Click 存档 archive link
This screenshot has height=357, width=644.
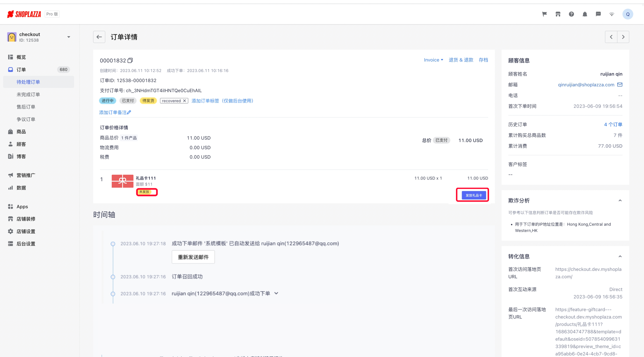click(x=483, y=60)
